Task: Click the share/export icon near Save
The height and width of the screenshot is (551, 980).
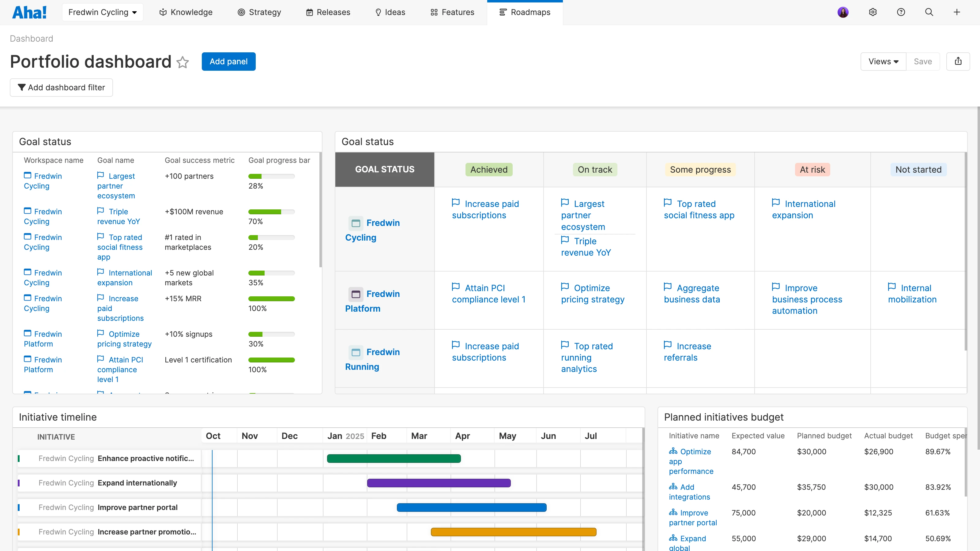Action: pyautogui.click(x=958, y=61)
